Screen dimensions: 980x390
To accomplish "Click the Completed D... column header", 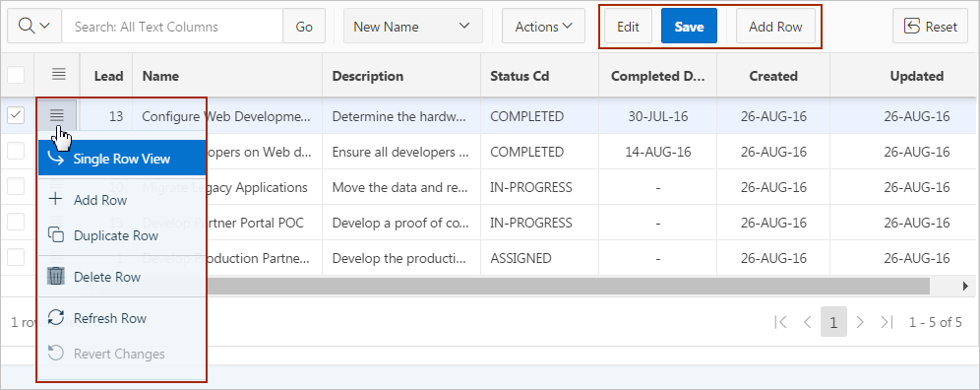I will tap(657, 76).
